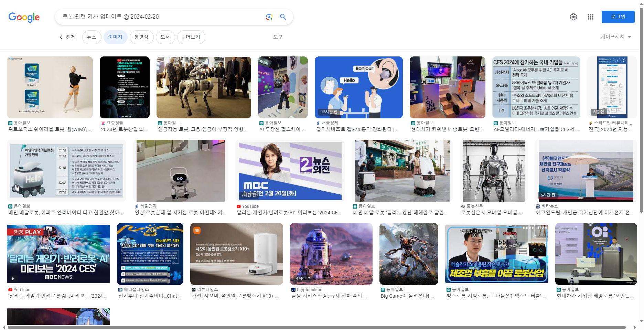Image resolution: width=644 pixels, height=330 pixels.
Task: Select the 동영상 filter tab
Action: tap(141, 37)
